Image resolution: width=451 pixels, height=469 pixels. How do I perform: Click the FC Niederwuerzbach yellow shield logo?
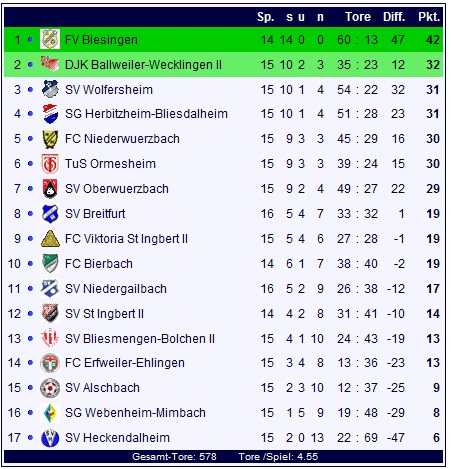pos(50,139)
